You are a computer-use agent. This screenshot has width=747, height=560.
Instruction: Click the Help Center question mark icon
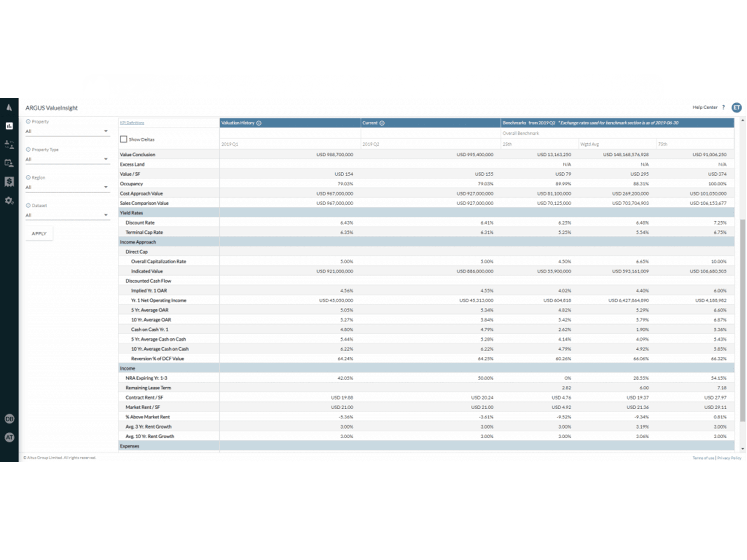pos(723,107)
